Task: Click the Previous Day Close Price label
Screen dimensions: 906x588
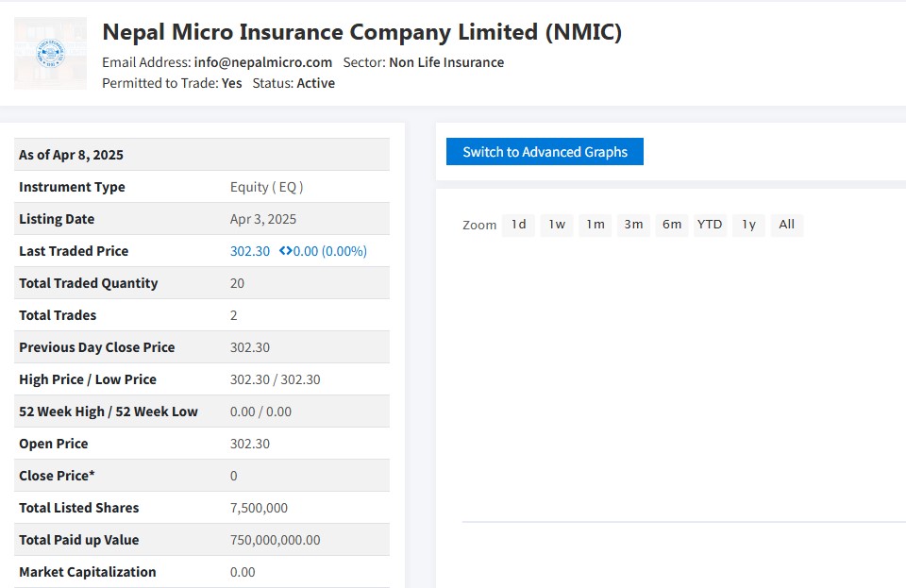Action: click(x=97, y=347)
